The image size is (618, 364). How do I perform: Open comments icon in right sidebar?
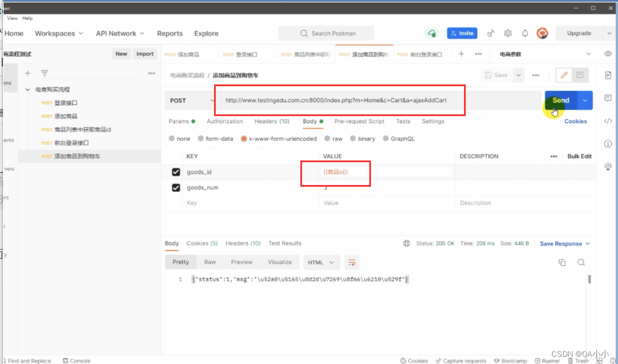pos(608,98)
